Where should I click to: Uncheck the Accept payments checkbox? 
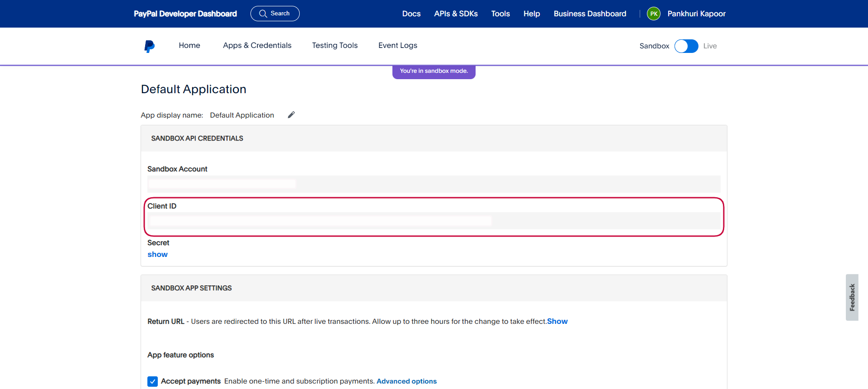point(153,381)
